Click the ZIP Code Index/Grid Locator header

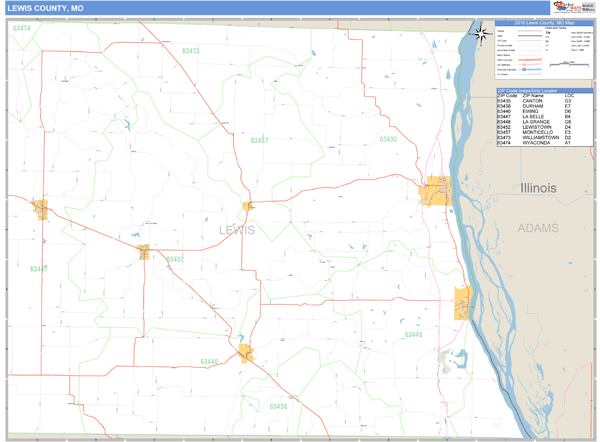click(544, 90)
